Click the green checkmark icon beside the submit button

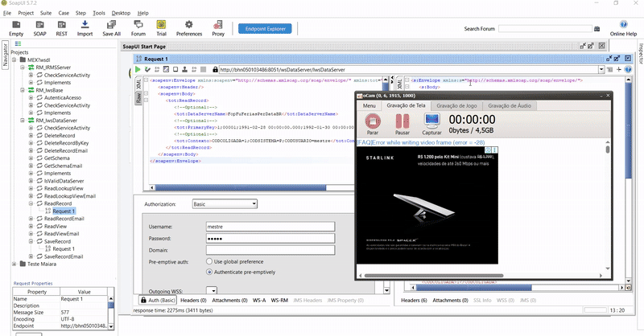tap(147, 69)
